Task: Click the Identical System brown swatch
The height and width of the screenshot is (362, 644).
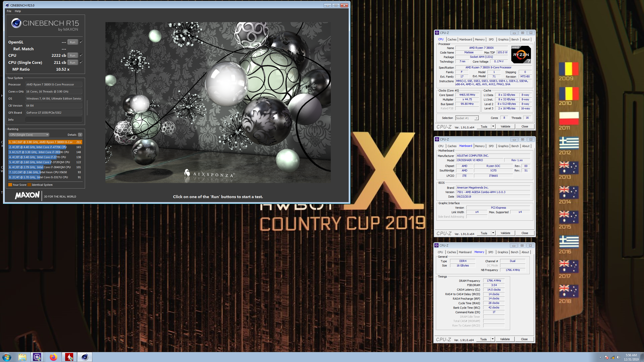Action: coord(29,185)
